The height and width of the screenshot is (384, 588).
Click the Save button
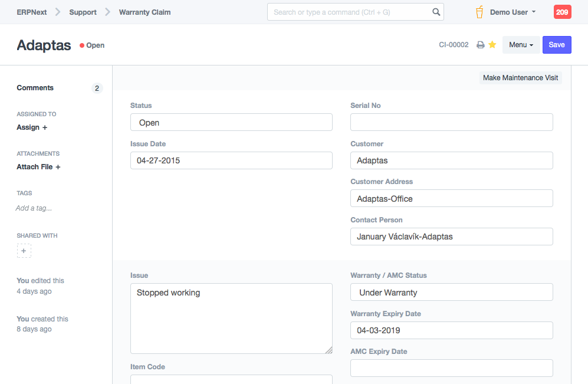pyautogui.click(x=557, y=45)
